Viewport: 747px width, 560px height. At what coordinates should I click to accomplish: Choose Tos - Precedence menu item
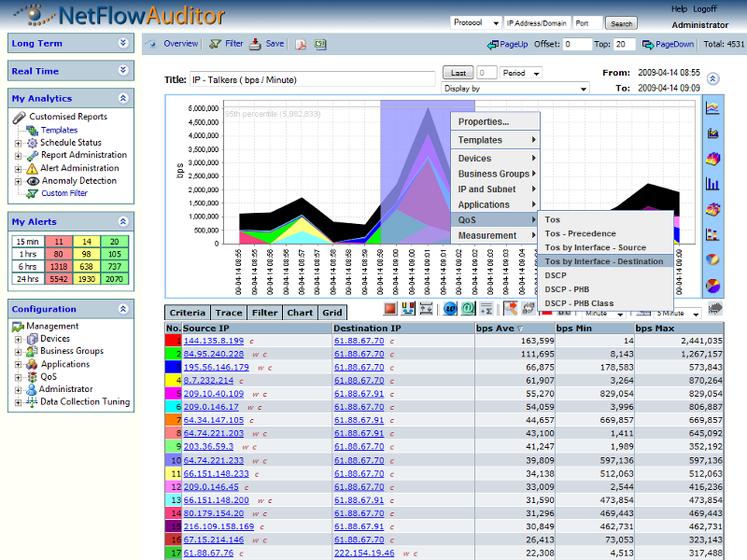coord(605,233)
